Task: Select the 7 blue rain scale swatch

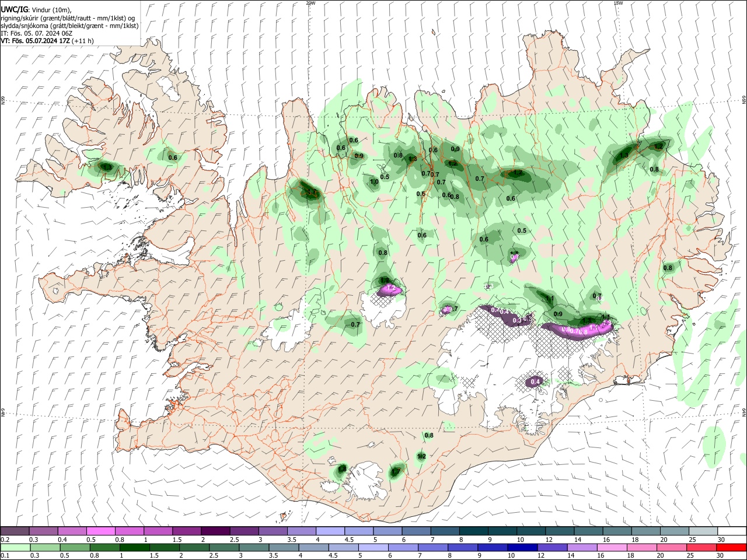Action: [432, 547]
